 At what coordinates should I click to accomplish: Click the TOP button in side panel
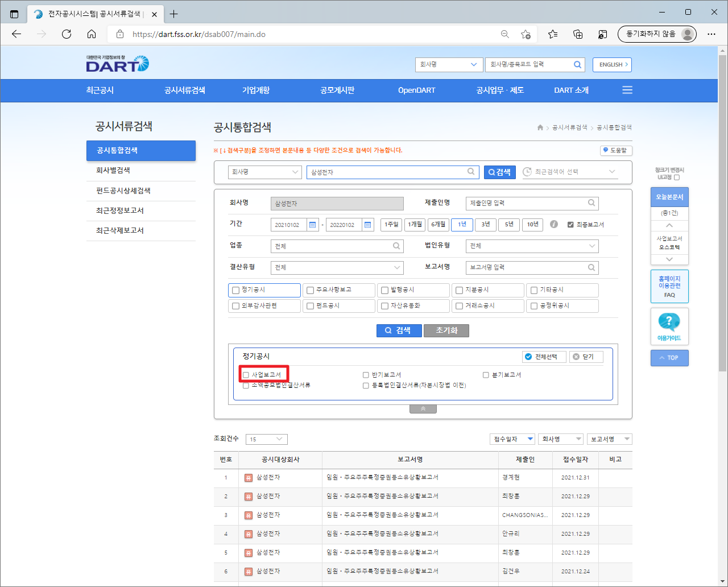[669, 358]
